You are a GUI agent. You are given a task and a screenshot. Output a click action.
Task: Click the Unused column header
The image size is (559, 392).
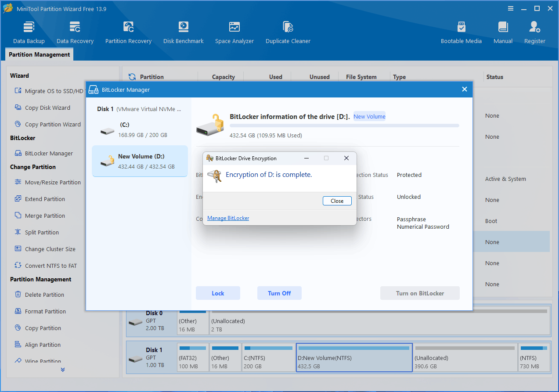pyautogui.click(x=319, y=77)
